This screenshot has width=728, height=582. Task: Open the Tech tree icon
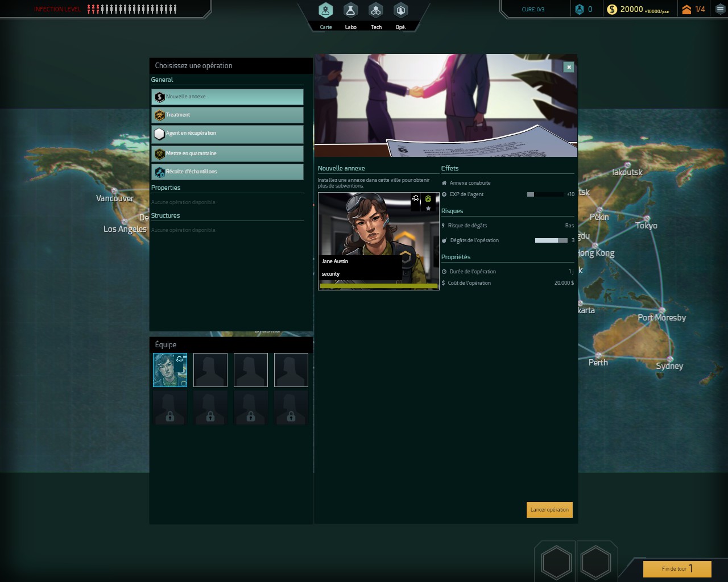click(375, 11)
